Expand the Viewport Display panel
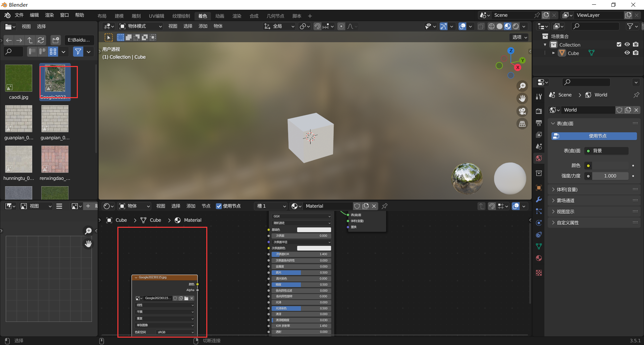This screenshot has width=644, height=345. coord(594,212)
